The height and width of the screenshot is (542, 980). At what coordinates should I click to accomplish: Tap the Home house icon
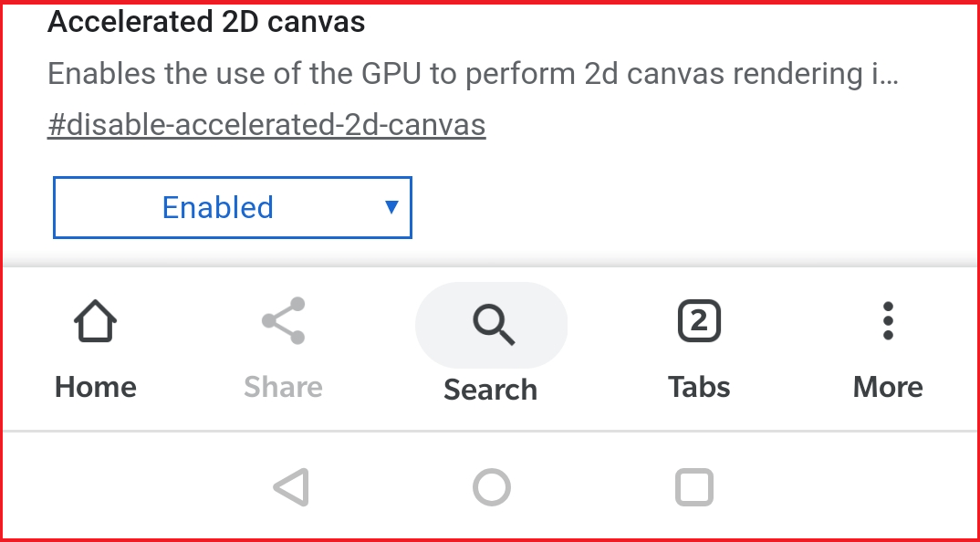96,320
